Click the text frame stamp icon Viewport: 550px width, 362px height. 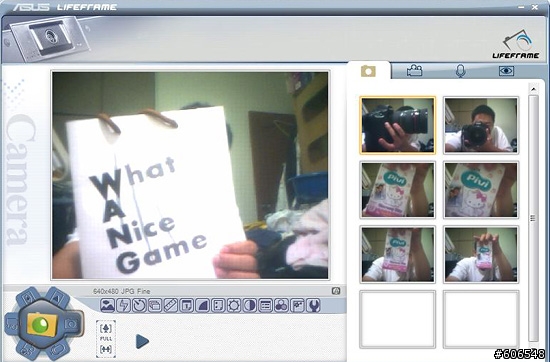click(x=187, y=306)
